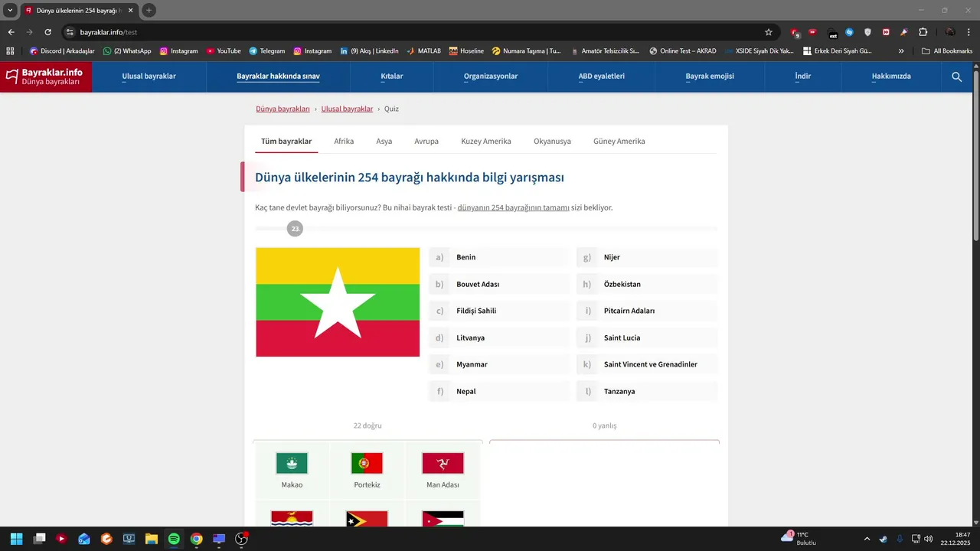This screenshot has width=980, height=551.
Task: Click the megaphone extension icon
Action: 904,32
